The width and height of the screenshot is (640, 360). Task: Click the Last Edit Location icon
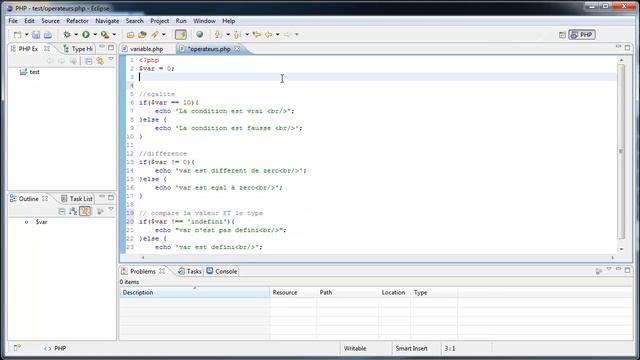[x=256, y=35]
